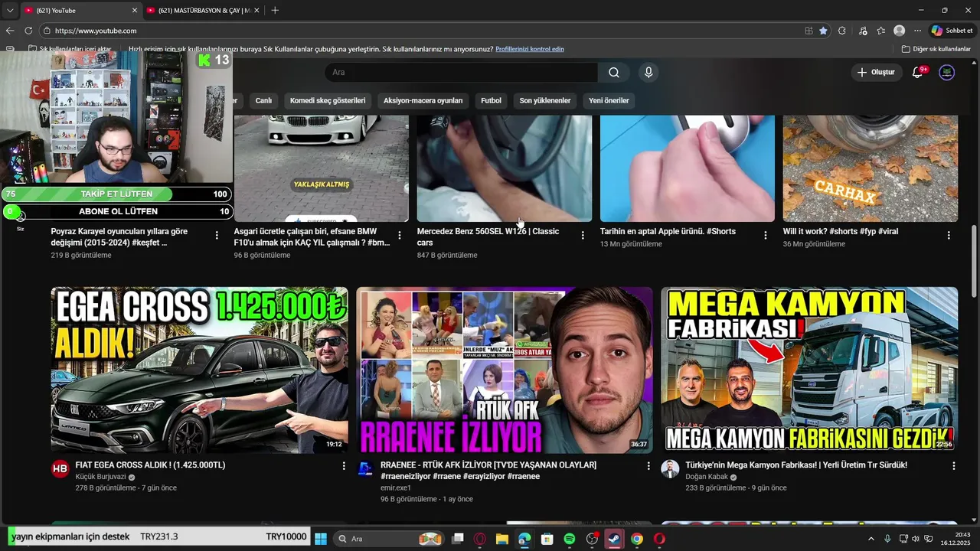Open File Explorer from taskbar
Screen dimensions: 980x551
click(x=502, y=539)
